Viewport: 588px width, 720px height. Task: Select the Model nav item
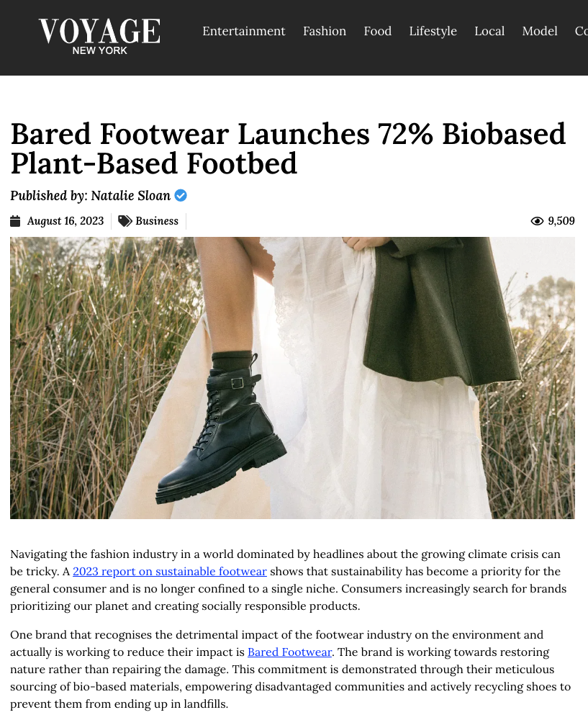pyautogui.click(x=540, y=31)
